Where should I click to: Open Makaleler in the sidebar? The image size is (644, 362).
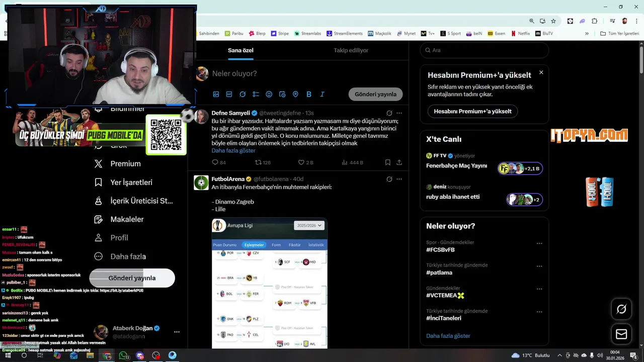(x=119, y=219)
